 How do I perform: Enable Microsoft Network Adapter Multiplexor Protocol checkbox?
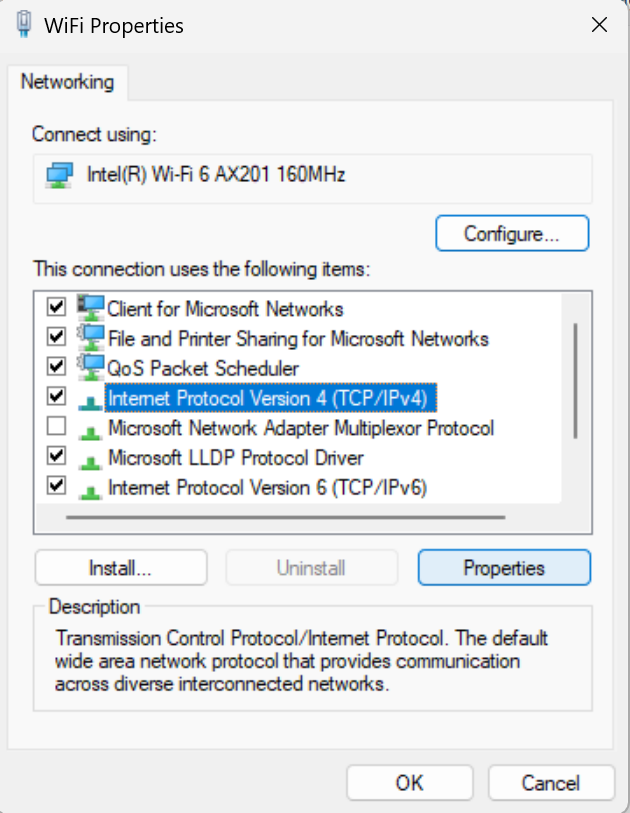[57, 427]
